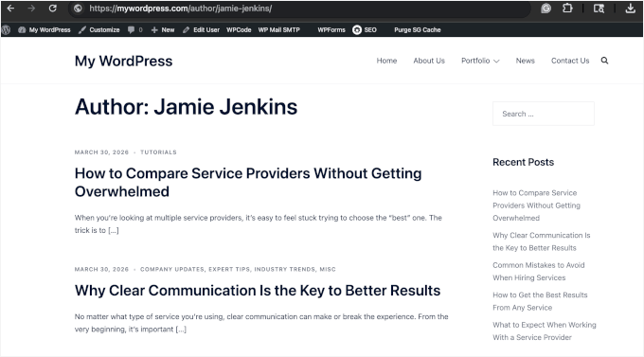Open browser downloads icon

(630, 9)
